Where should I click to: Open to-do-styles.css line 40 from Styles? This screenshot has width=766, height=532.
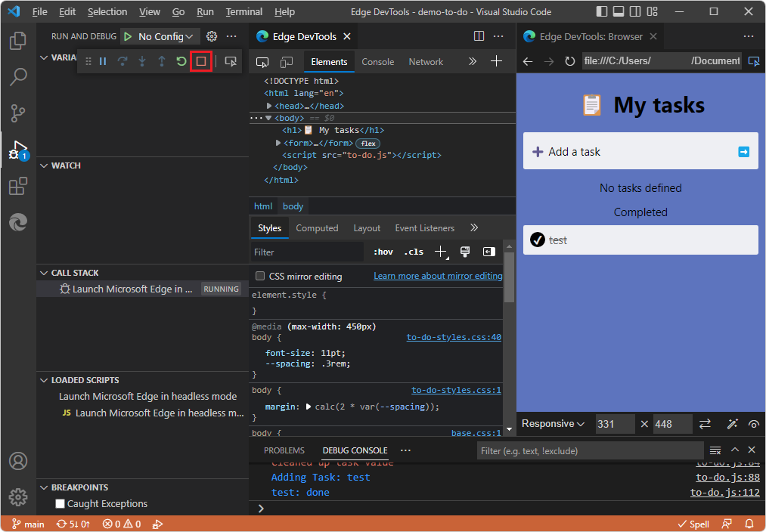[x=454, y=337]
